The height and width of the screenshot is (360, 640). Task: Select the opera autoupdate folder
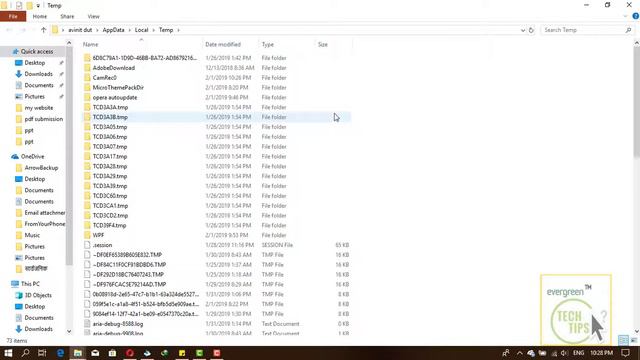[115, 98]
